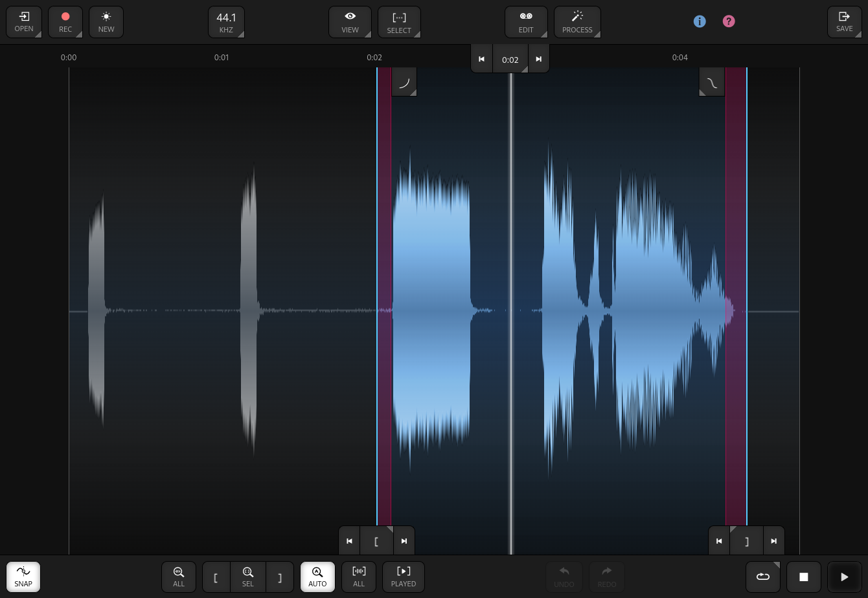The height and width of the screenshot is (598, 868).
Task: Click the blue selection end edge line
Action: coord(747,298)
